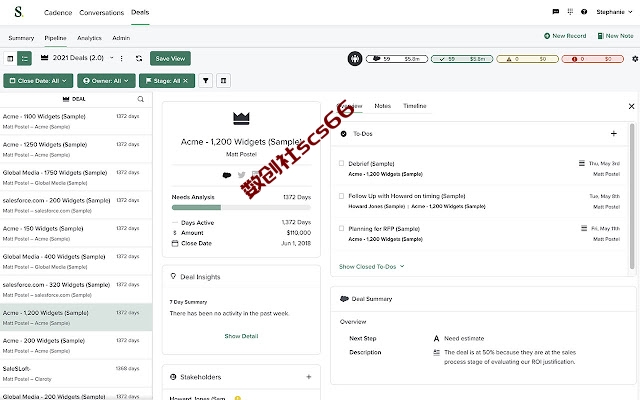Open the chat messages icon in header

click(556, 12)
